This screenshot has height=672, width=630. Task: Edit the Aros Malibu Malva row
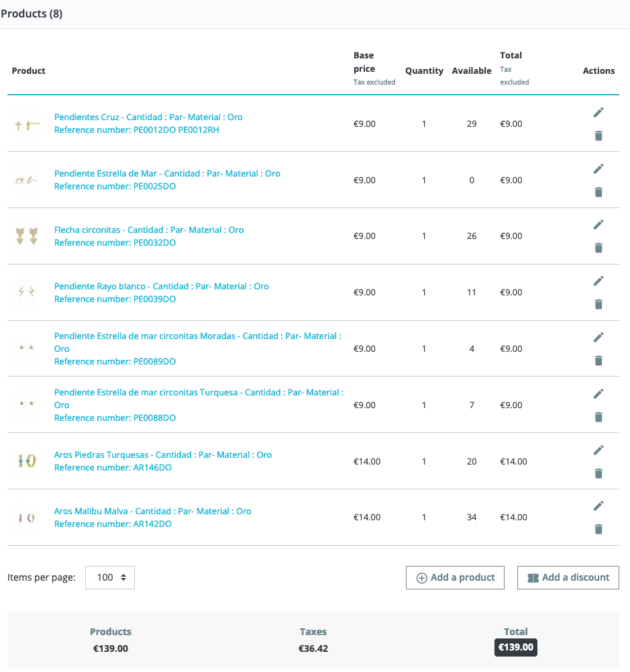point(598,506)
